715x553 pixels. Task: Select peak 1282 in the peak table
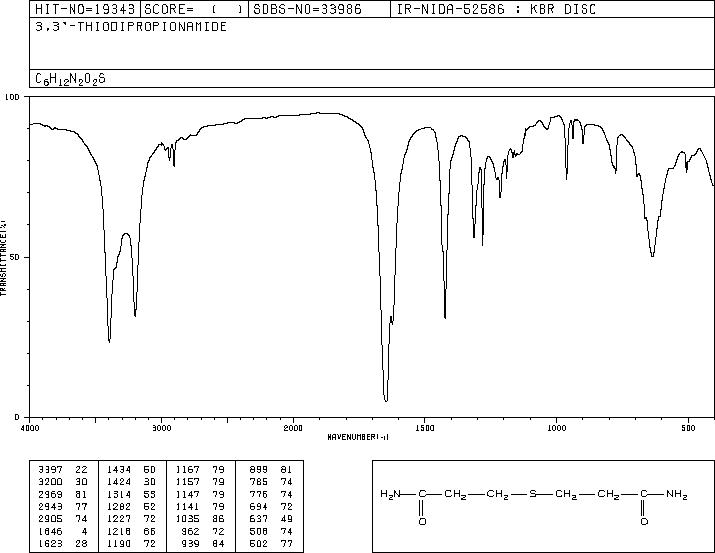119,506
